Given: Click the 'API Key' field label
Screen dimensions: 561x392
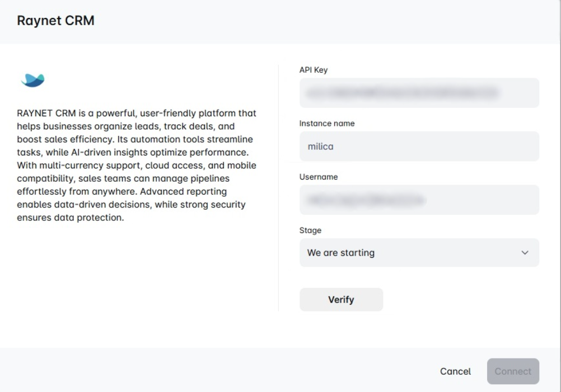Looking at the screenshot, I should (x=314, y=70).
